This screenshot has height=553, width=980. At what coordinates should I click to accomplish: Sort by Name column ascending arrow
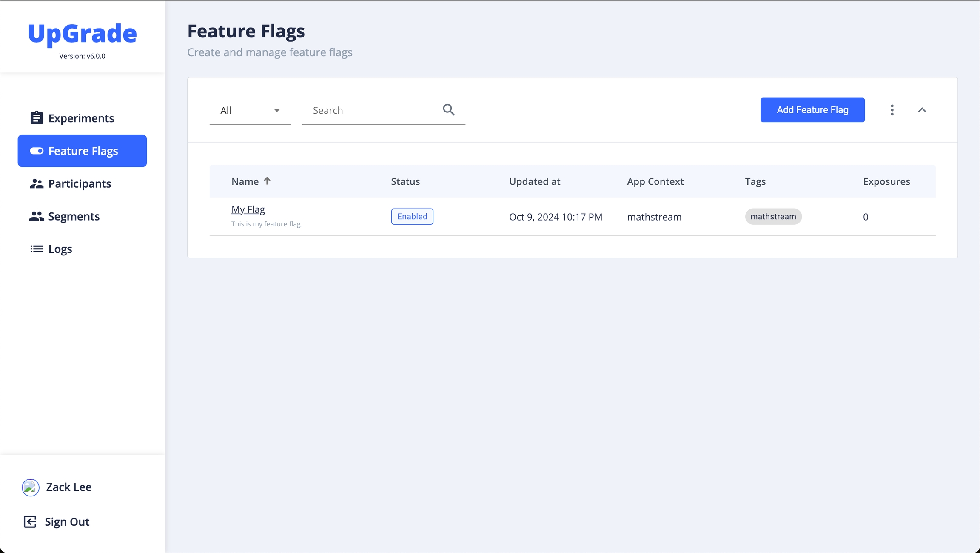267,181
